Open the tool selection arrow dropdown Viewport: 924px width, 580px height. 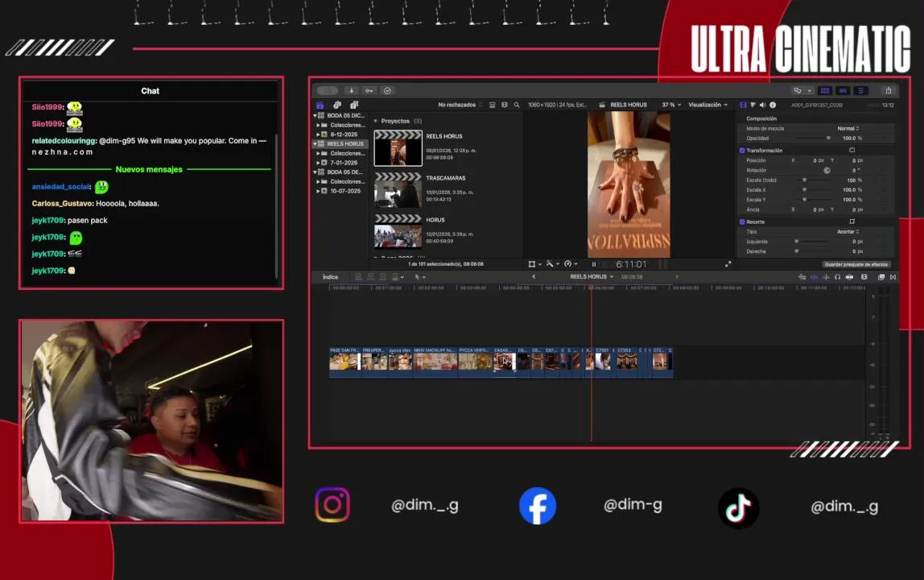click(x=419, y=277)
